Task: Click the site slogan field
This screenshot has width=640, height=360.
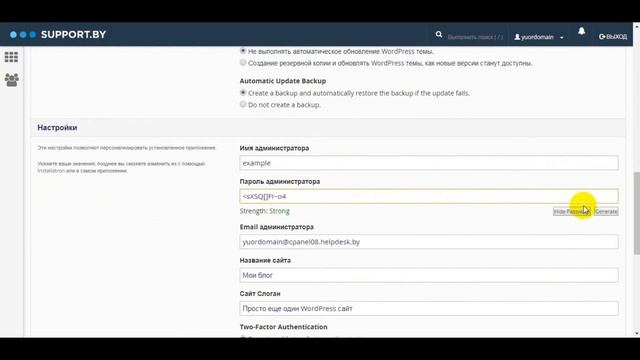Action: (429, 309)
